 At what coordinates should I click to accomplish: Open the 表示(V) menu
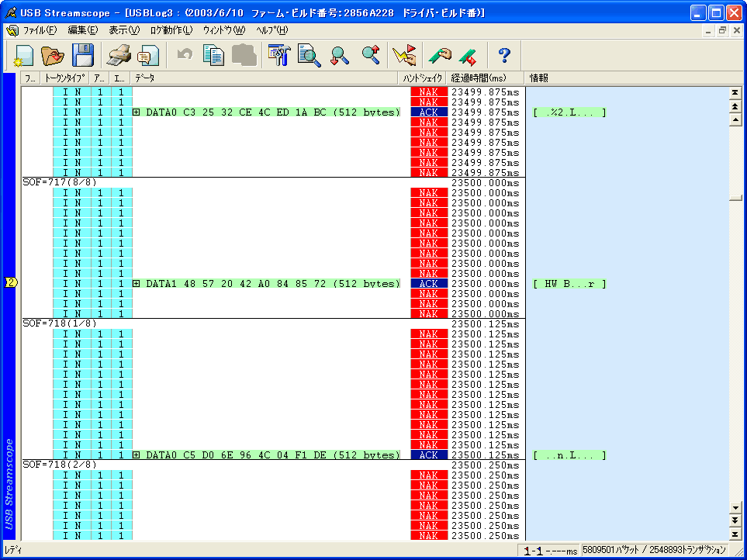point(124,30)
